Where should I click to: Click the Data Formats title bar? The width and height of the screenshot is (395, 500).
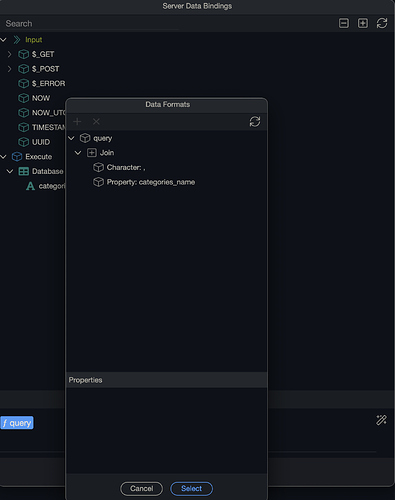pos(167,105)
